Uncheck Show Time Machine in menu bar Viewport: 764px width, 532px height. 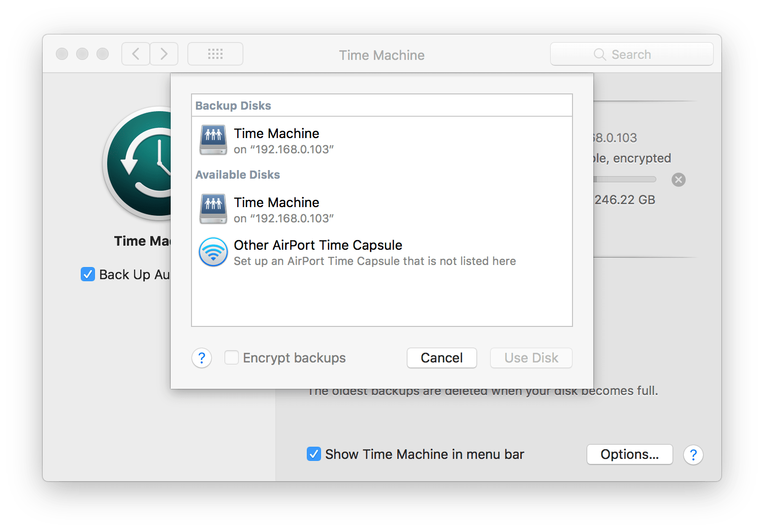point(314,454)
